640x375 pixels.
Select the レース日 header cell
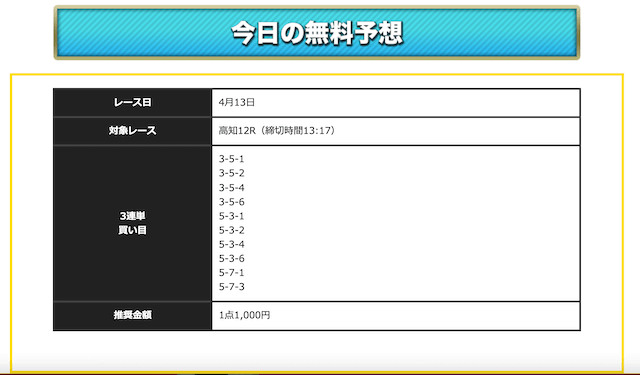[132, 102]
